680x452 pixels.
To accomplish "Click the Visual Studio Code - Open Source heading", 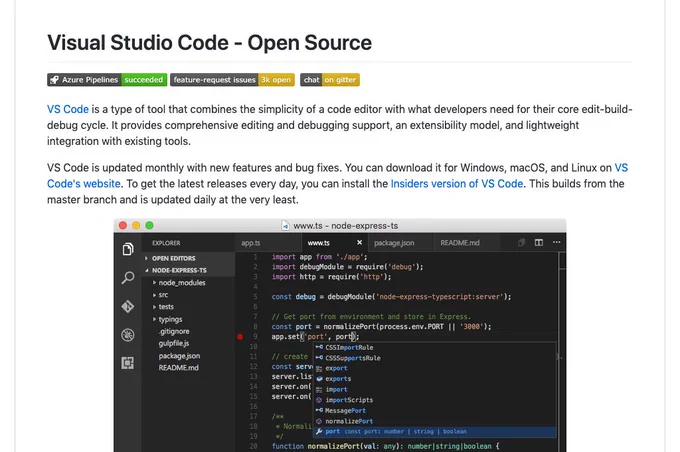I will pos(209,43).
